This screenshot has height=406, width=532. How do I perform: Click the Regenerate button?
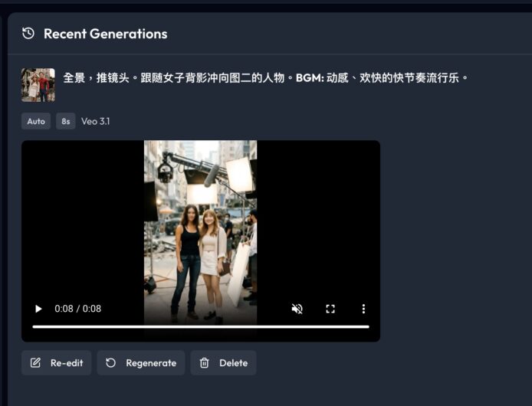pyautogui.click(x=141, y=363)
